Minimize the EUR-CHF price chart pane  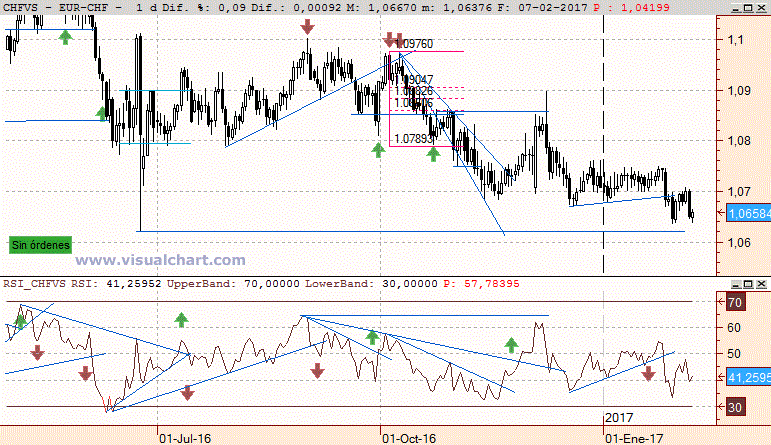pos(735,8)
